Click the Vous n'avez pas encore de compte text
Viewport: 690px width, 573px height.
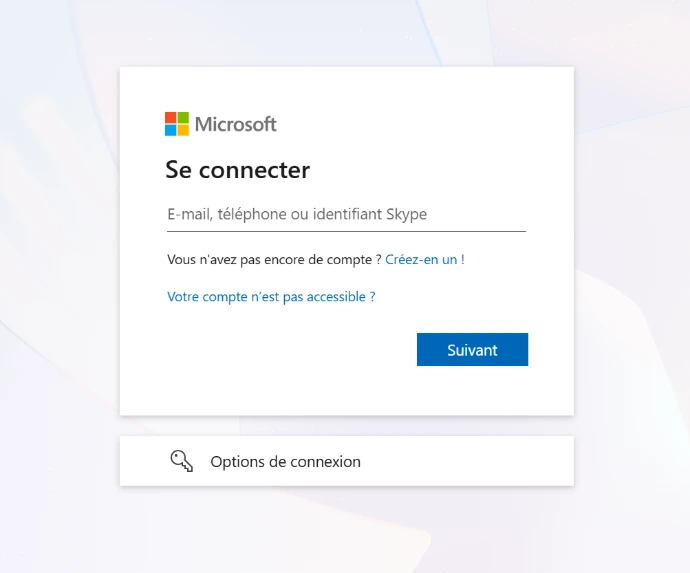tap(274, 259)
